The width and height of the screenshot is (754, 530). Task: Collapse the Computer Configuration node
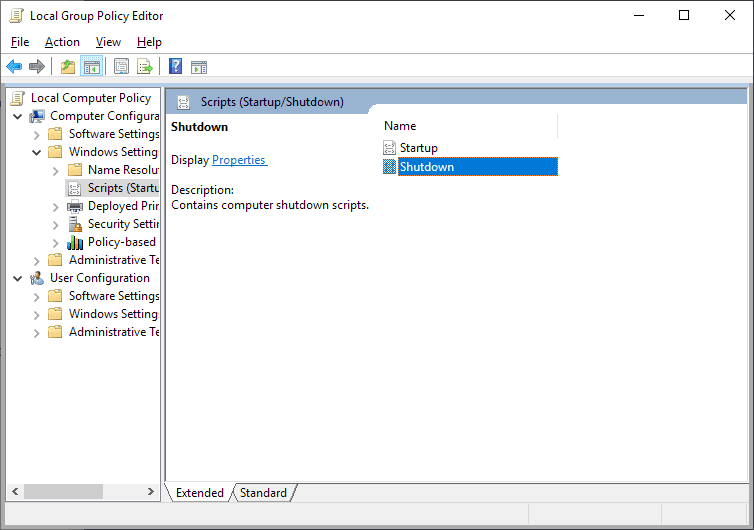tap(18, 116)
